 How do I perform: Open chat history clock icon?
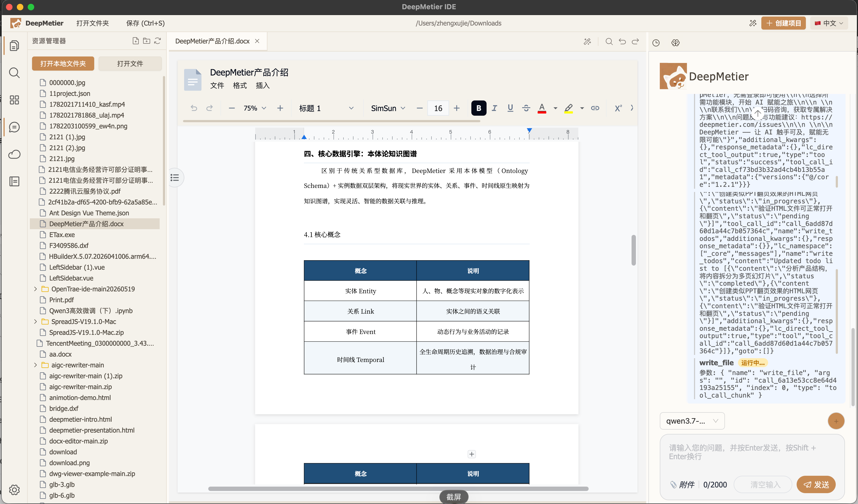tap(656, 43)
